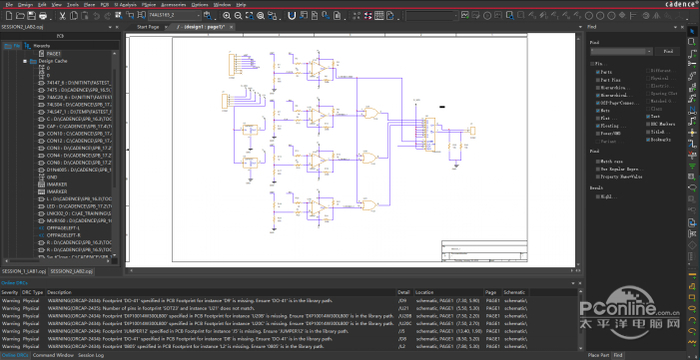Open the empty simulation profile dropdown
The image size is (700, 360).
click(x=456, y=16)
